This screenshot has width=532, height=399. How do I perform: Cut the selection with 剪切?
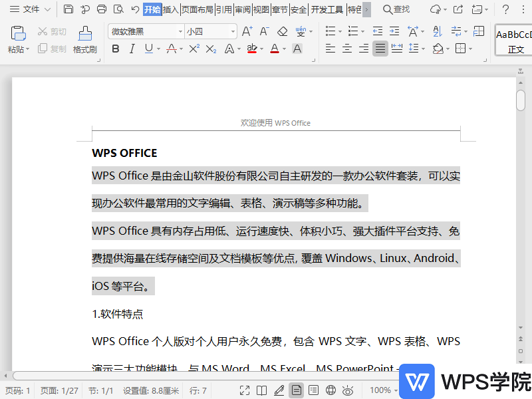(52, 31)
